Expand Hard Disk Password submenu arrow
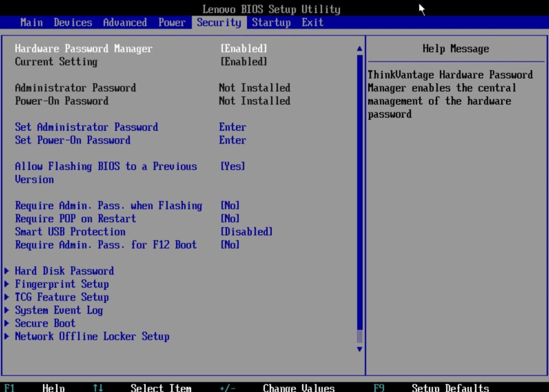549x392 pixels. click(6, 270)
